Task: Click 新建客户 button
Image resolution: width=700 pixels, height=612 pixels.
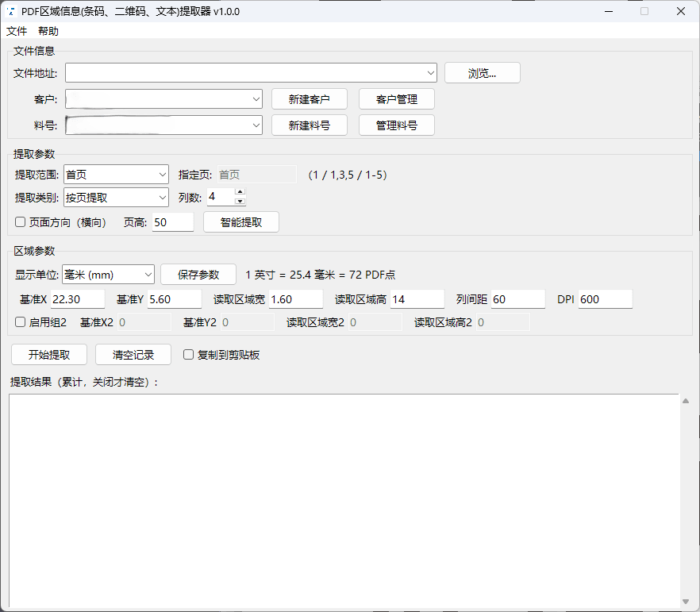Action: click(x=310, y=99)
